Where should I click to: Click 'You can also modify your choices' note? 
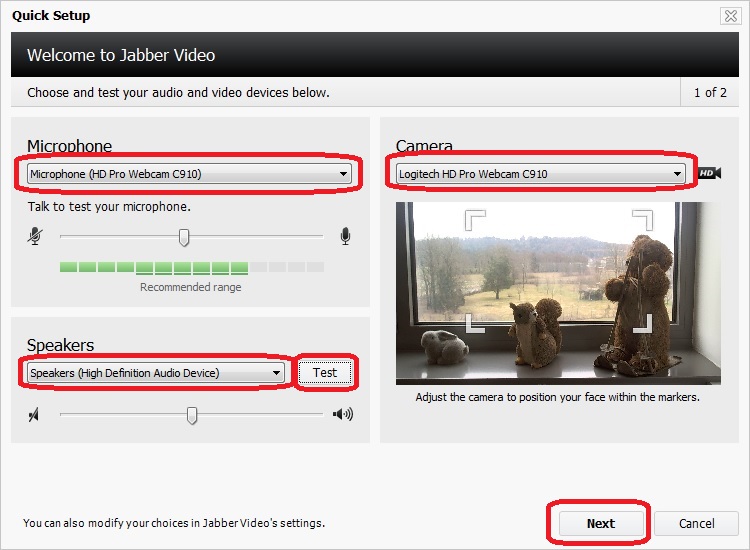pyautogui.click(x=174, y=523)
